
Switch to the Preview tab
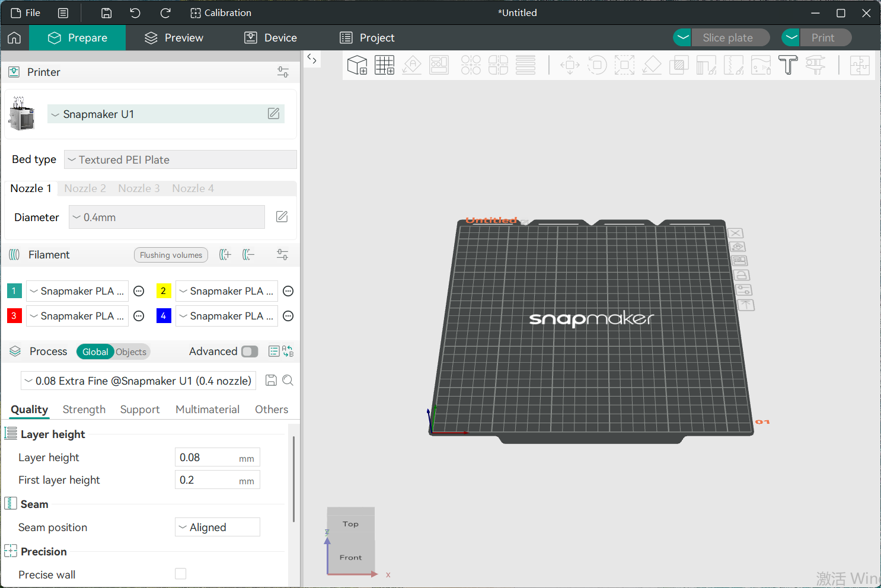click(174, 38)
